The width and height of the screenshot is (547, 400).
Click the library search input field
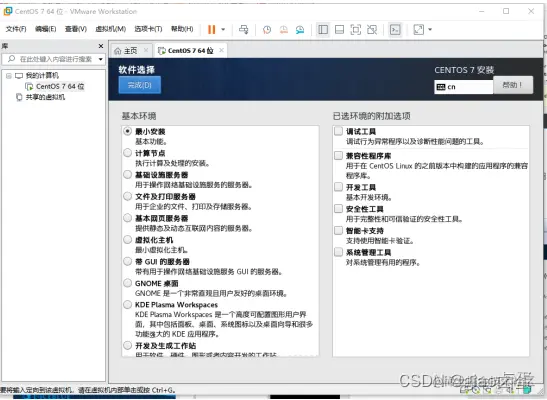51,59
